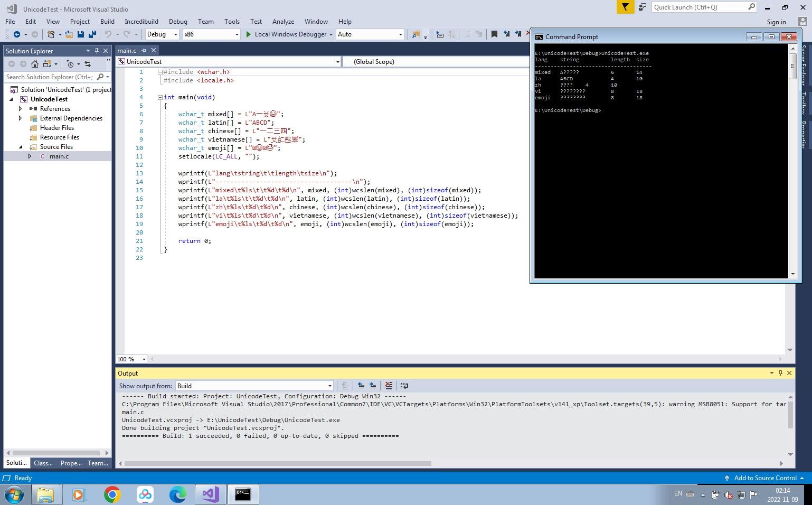Screen dimensions: 812x505
Task: Open the feedback notifications flag icon
Action: (x=625, y=7)
